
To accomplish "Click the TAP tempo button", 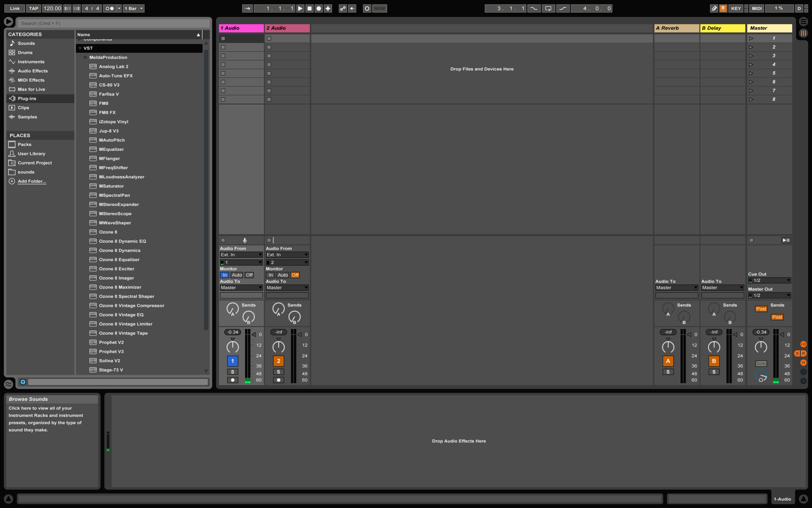I will (33, 8).
